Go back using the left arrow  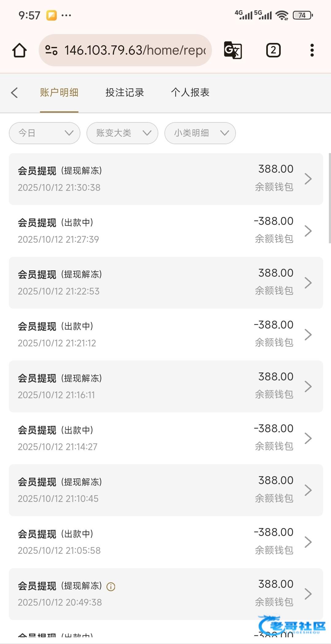pos(14,93)
